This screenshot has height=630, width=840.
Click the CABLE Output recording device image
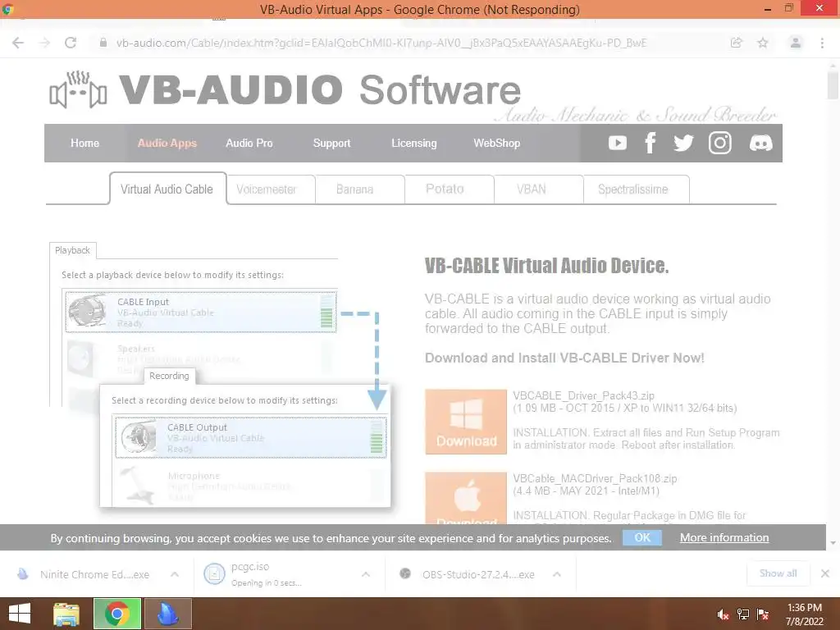coord(138,436)
